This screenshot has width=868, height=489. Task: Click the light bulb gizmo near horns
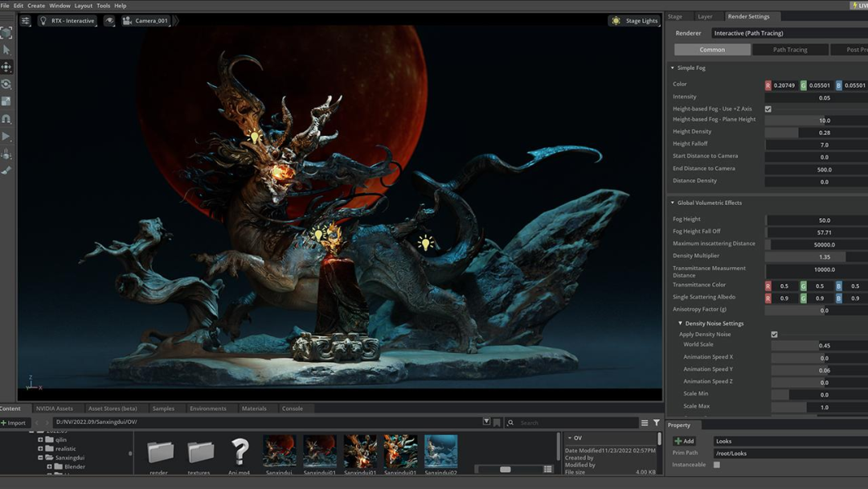click(x=254, y=136)
